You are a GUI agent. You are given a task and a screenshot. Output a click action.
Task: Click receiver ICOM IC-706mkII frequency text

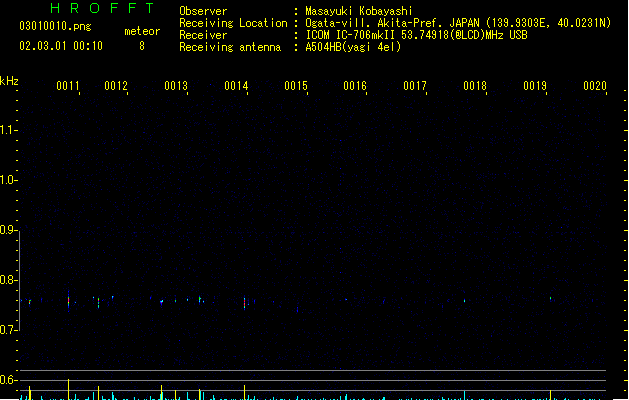pyautogui.click(x=416, y=35)
